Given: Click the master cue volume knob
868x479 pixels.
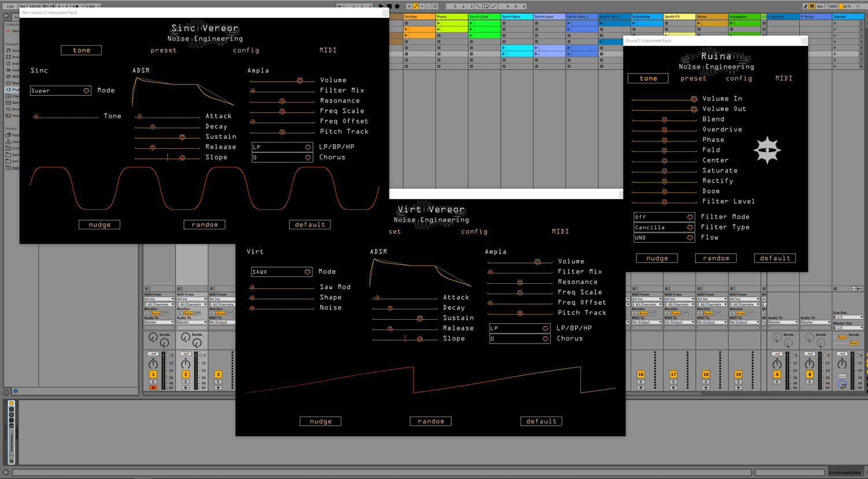Looking at the screenshot, I should pos(842,385).
